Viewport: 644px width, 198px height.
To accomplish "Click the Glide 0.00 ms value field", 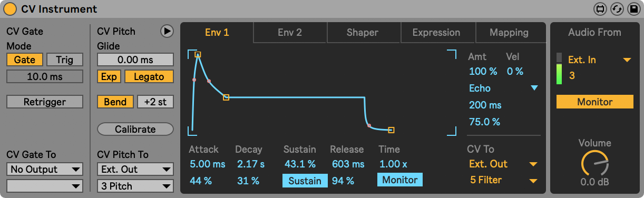I will 135,60.
